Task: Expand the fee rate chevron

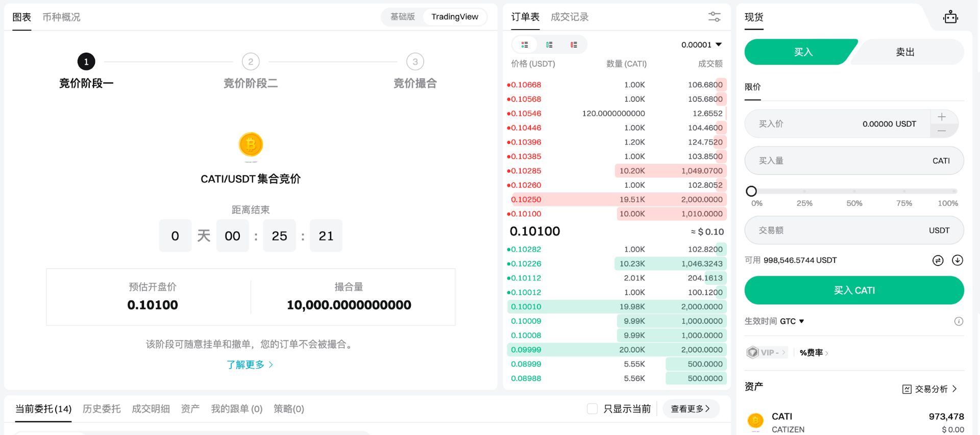Action: click(826, 353)
